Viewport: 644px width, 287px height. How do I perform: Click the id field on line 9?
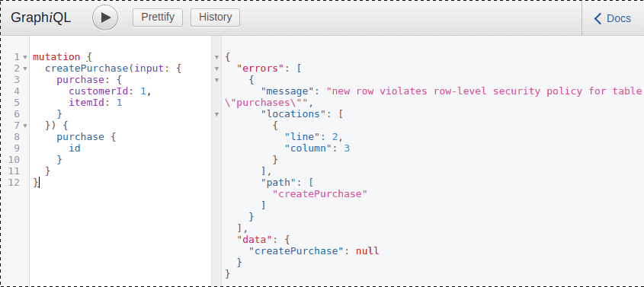pos(75,148)
